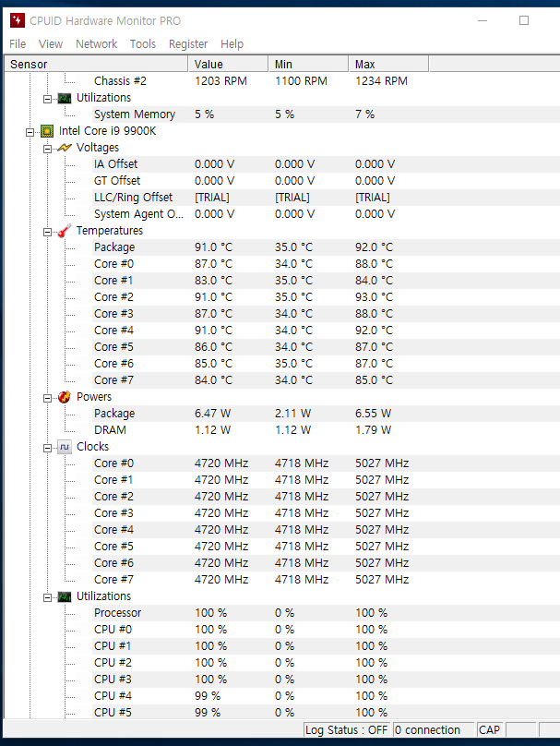The image size is (560, 746).
Task: Click the Max column header
Action: (389, 65)
